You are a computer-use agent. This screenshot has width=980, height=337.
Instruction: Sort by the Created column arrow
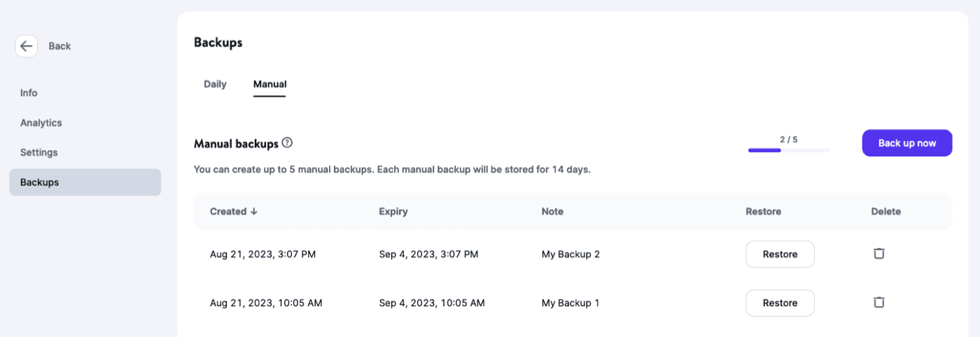point(253,212)
